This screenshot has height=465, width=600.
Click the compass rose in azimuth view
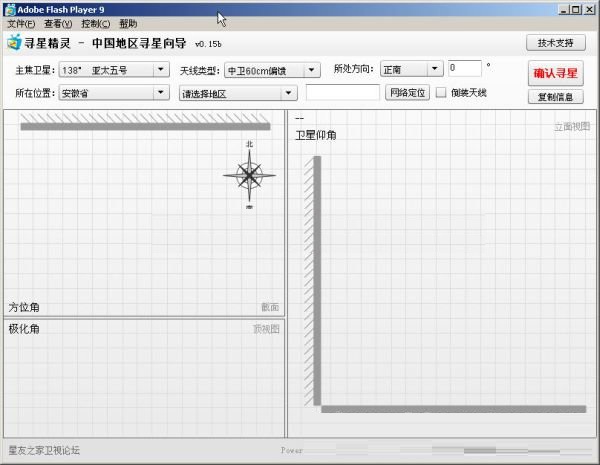pyautogui.click(x=249, y=176)
